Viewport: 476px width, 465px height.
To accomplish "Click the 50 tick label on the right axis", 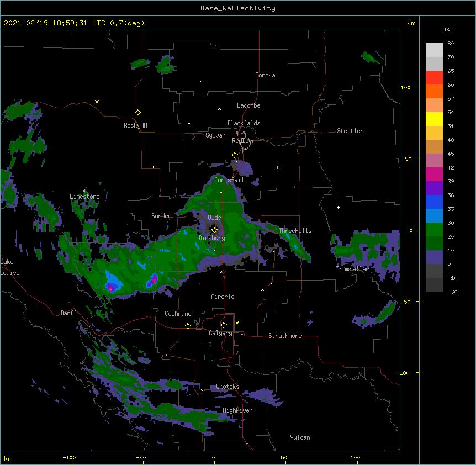I will (408, 158).
